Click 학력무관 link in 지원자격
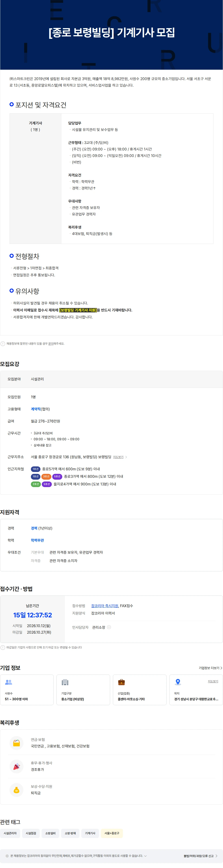This screenshot has width=223, height=868. pos(37,540)
